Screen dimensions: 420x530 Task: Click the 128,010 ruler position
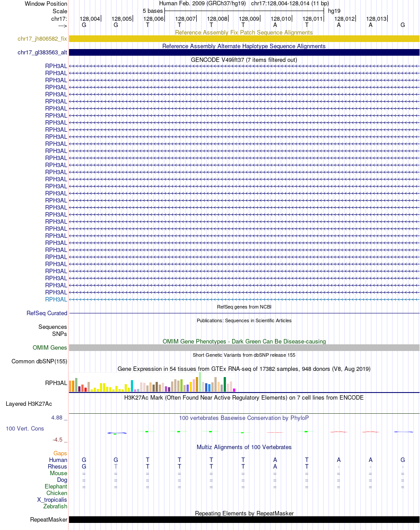point(281,19)
